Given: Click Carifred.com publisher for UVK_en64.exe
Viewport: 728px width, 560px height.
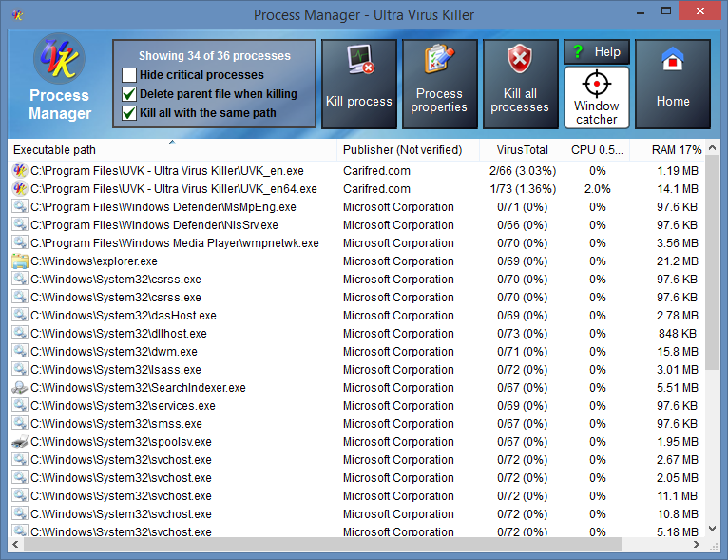Looking at the screenshot, I should [376, 189].
